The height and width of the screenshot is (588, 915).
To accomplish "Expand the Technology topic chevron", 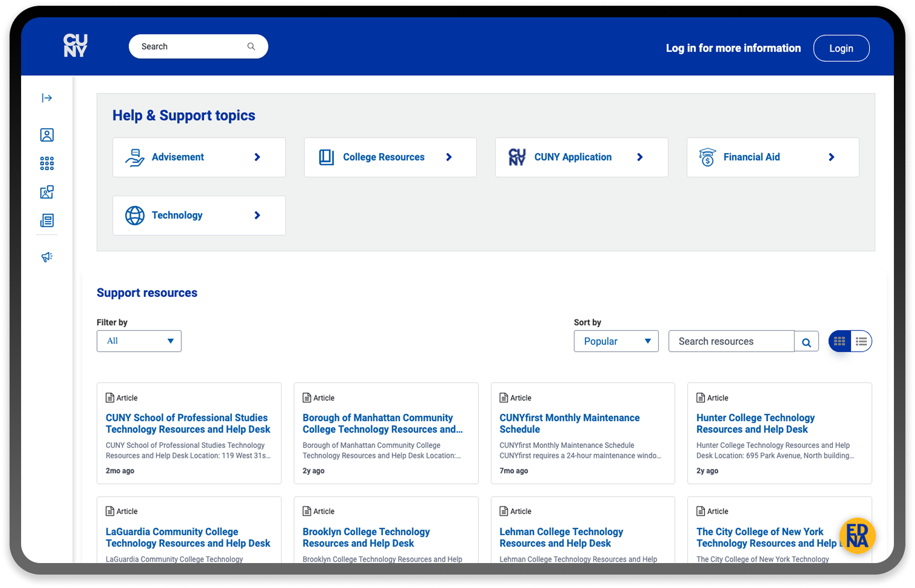I will pos(258,215).
